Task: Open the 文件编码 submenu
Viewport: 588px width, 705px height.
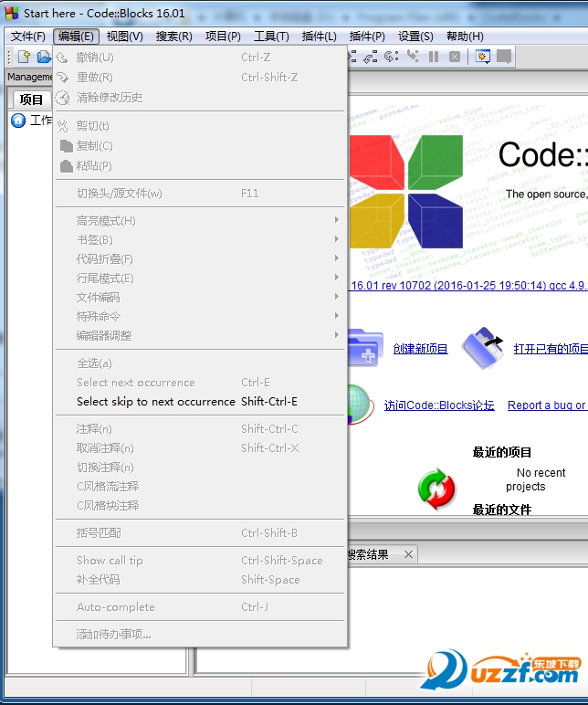Action: point(200,297)
